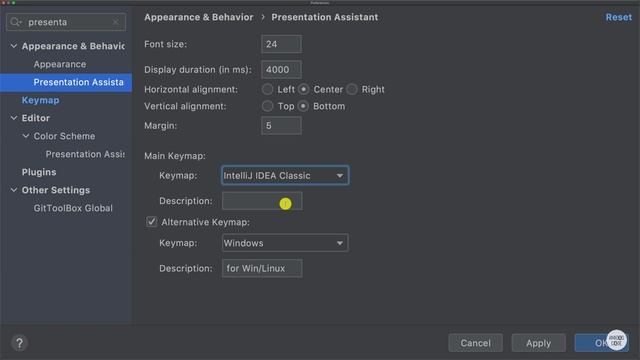
Task: Open the Main Keymap IntelliJ IDEA Classic dropdown
Action: click(285, 176)
